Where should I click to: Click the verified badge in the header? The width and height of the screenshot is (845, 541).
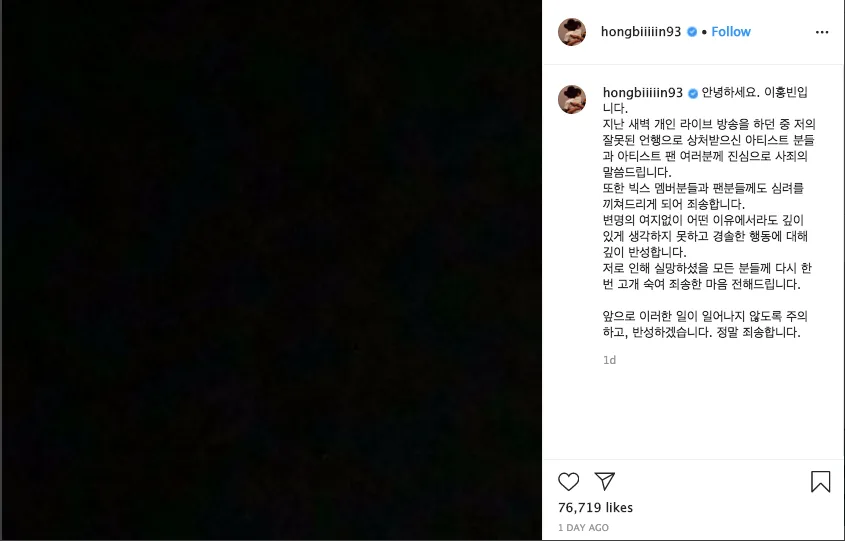692,32
